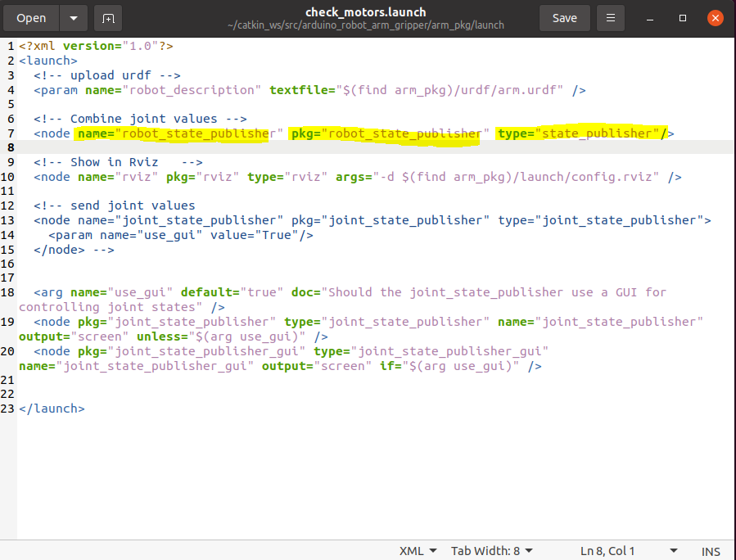Click the 'send joint values' comment on line 12
The image size is (736, 560).
click(x=114, y=205)
